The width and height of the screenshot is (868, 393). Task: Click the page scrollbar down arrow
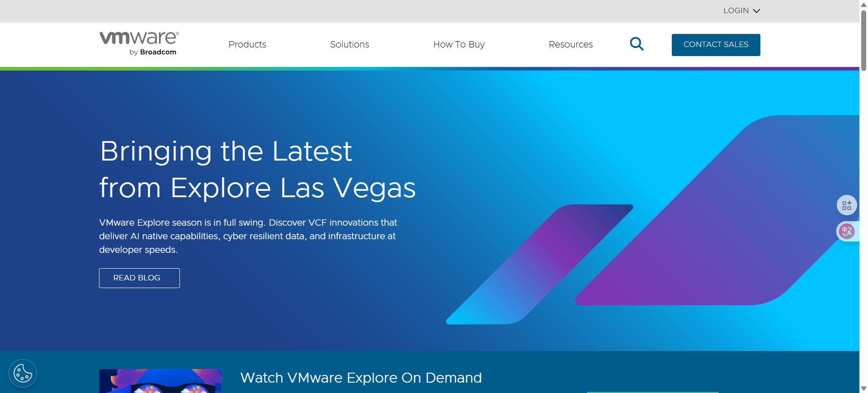pos(863,388)
